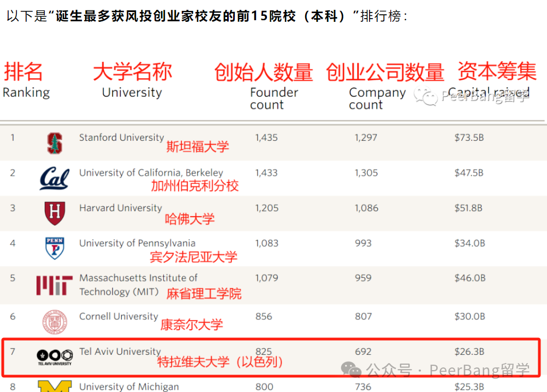Click the Harvard crimson shield logo
547x392 pixels.
pyautogui.click(x=55, y=213)
